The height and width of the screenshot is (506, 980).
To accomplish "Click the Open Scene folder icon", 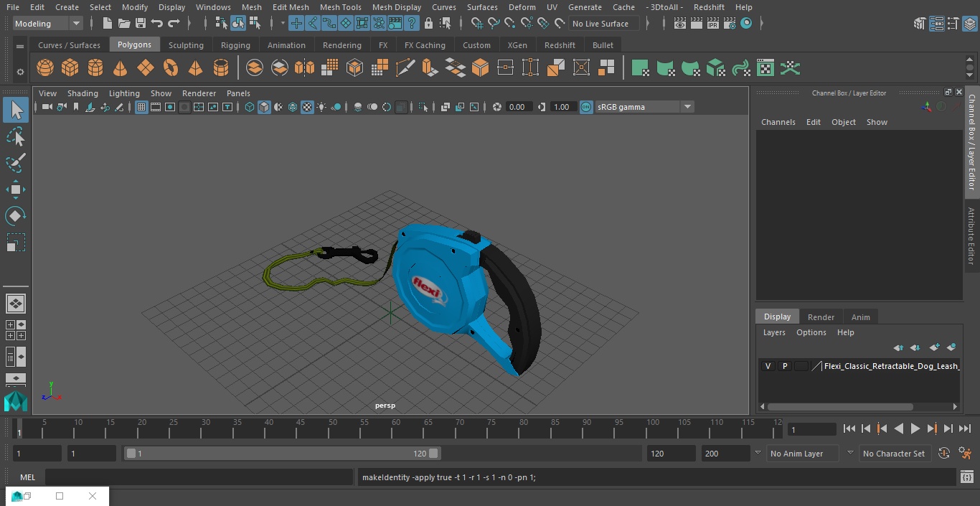I will (124, 24).
